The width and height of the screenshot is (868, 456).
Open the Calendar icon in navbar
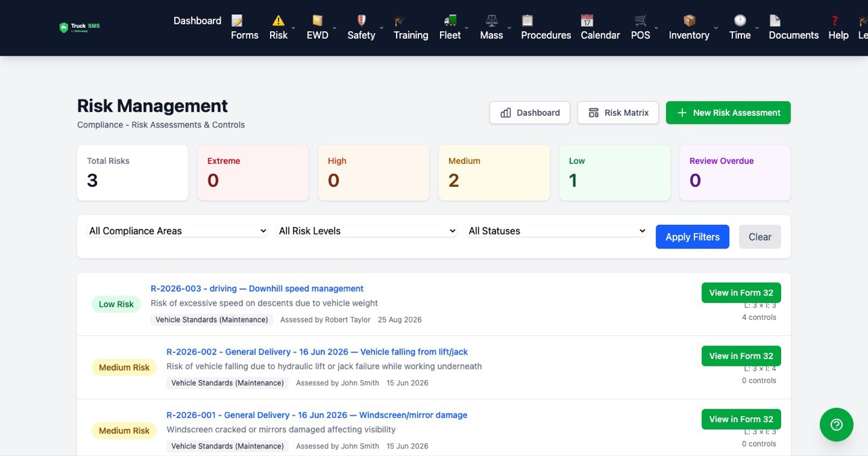(587, 21)
